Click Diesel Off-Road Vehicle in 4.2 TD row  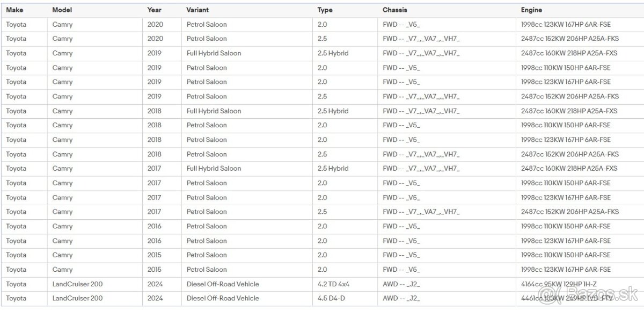point(223,284)
